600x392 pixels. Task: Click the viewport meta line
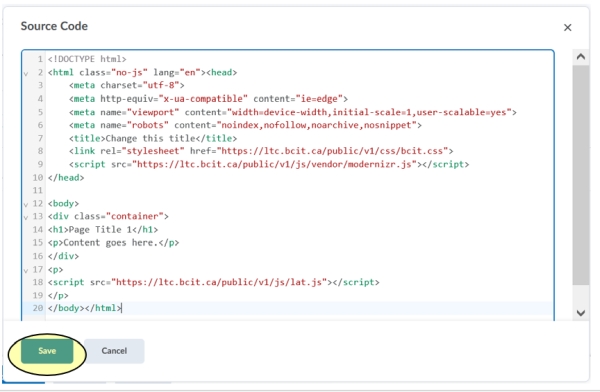pyautogui.click(x=293, y=112)
